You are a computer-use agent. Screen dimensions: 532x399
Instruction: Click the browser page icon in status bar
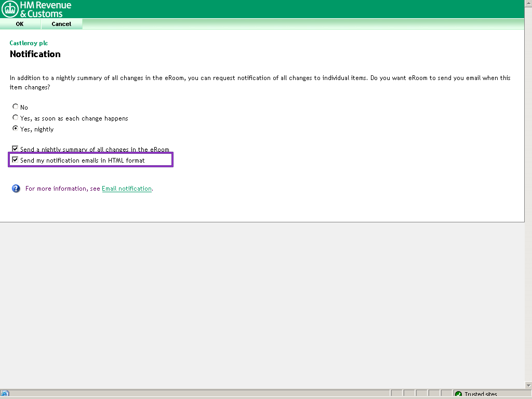click(x=5, y=394)
